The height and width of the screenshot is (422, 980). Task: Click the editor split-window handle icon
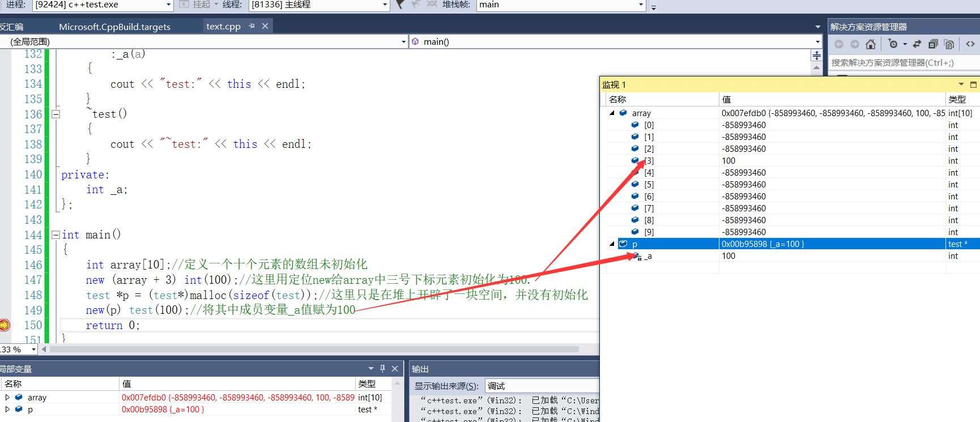(x=816, y=56)
